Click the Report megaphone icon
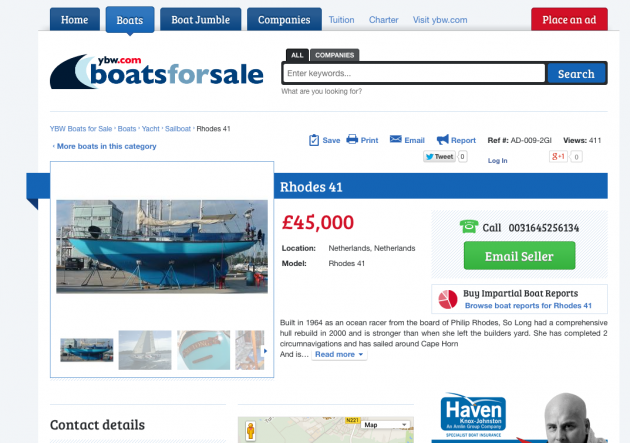Screen dimensions: 630x443 pyautogui.click(x=443, y=140)
